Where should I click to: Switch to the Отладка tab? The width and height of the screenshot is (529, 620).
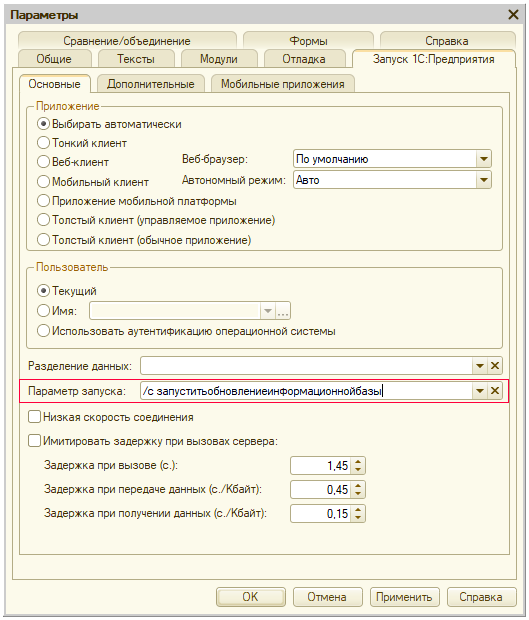304,59
